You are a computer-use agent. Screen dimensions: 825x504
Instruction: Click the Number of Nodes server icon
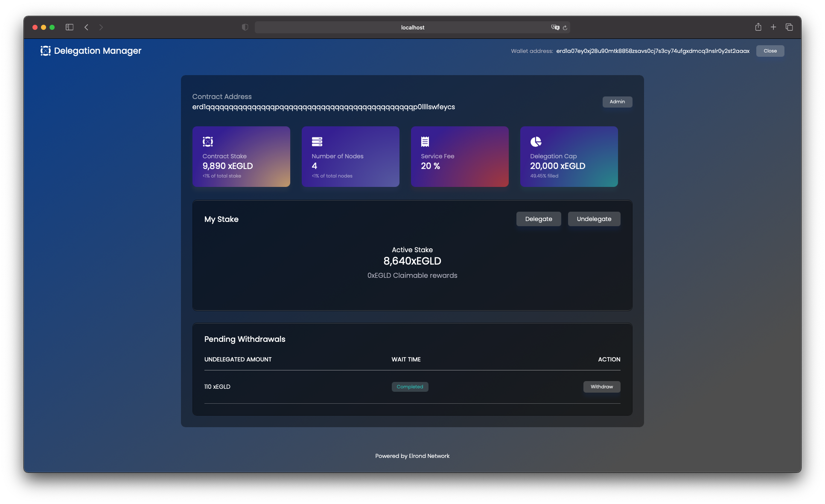[x=317, y=141]
